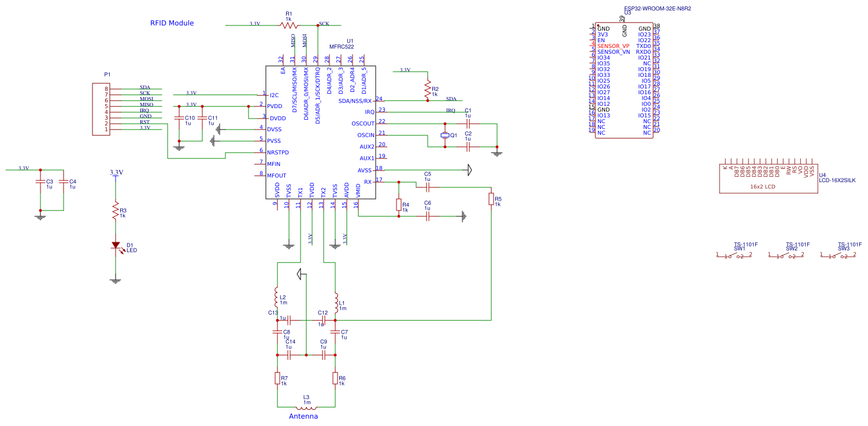Select the Q1 crystal oscillator symbol
Image resolution: width=868 pixels, height=426 pixels.
point(445,135)
